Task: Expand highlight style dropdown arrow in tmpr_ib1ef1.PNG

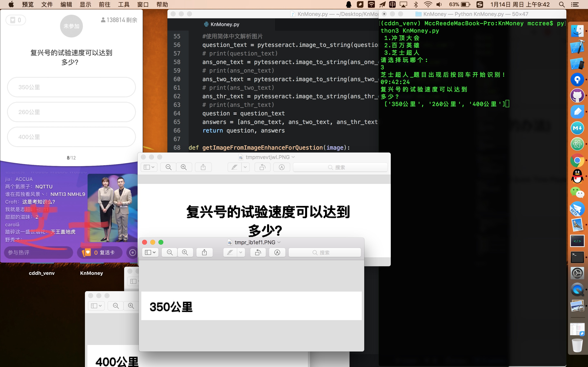Action: [x=241, y=252]
